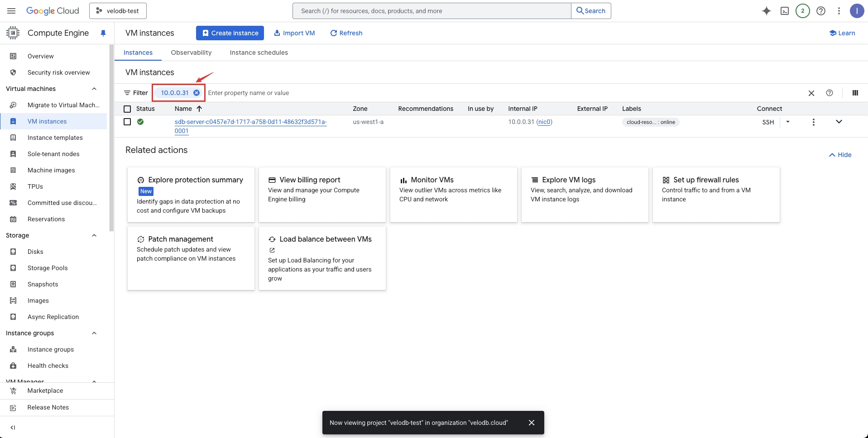Click the main navigation hamburger menu
The image size is (868, 438).
point(12,11)
